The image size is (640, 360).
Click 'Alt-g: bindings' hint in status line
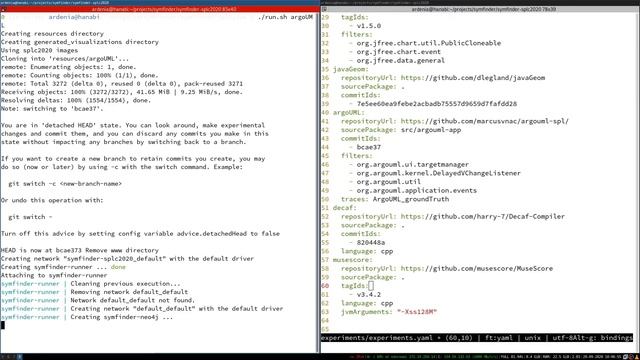[x=601, y=338]
